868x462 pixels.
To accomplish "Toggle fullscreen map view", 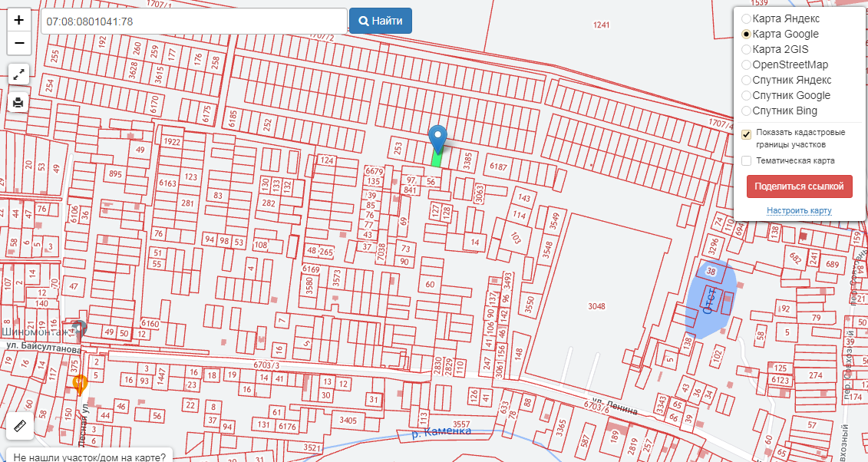I will click(18, 74).
